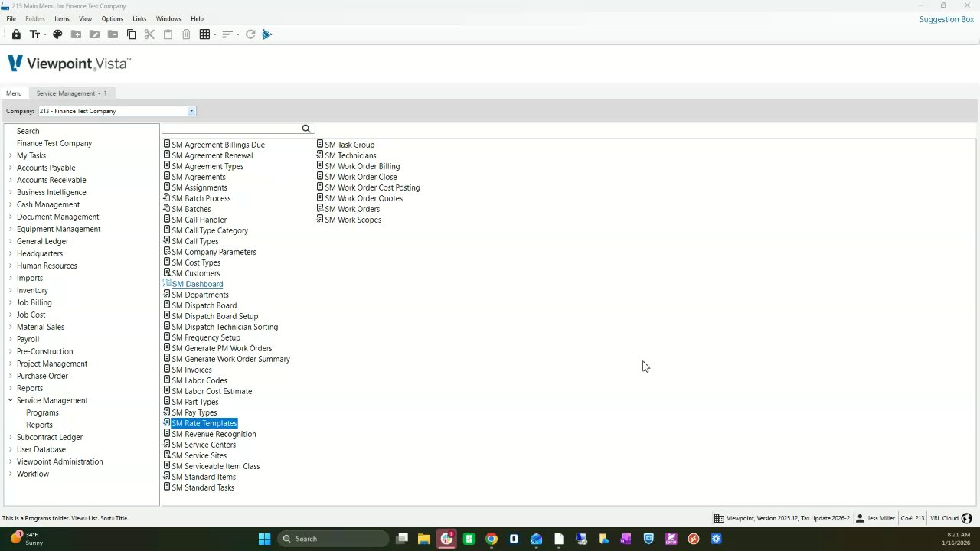The width and height of the screenshot is (980, 551).
Task: Click the copy icon in the toolbar
Action: pyautogui.click(x=131, y=34)
